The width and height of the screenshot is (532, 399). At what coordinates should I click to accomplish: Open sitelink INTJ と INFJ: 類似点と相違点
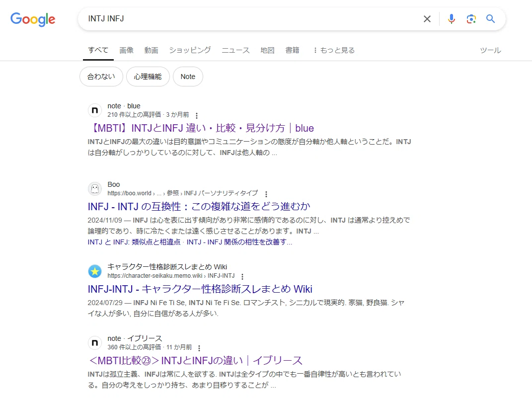[x=134, y=242]
